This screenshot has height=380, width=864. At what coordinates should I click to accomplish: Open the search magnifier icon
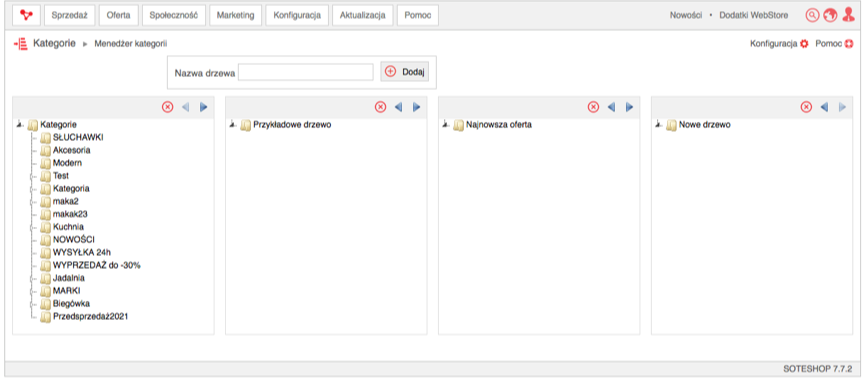(x=812, y=15)
